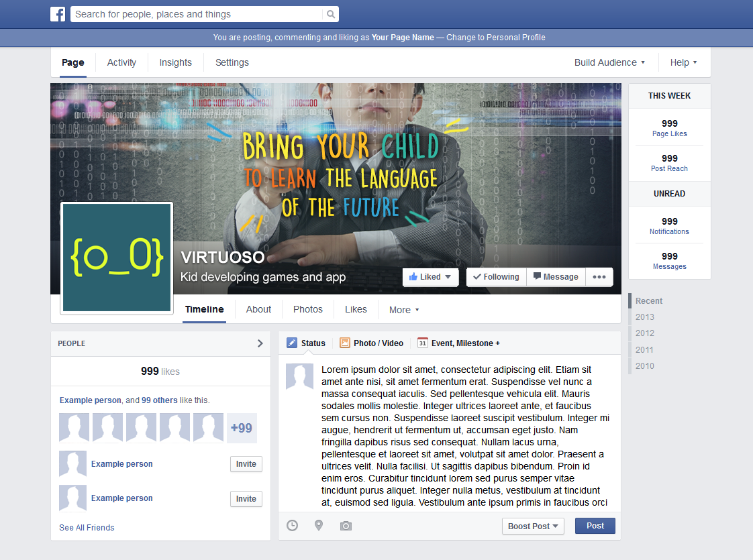The image size is (753, 560).
Task: Click the clock schedule icon
Action: [x=293, y=526]
